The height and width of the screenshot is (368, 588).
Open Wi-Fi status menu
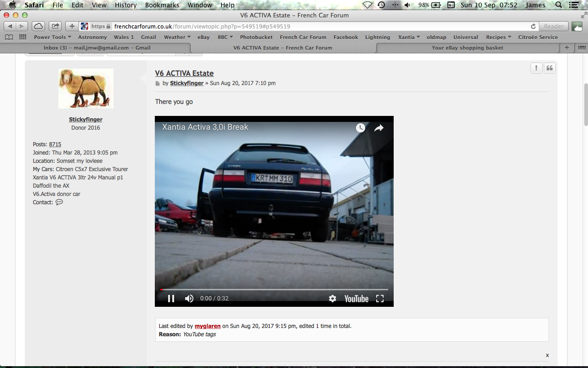(367, 5)
